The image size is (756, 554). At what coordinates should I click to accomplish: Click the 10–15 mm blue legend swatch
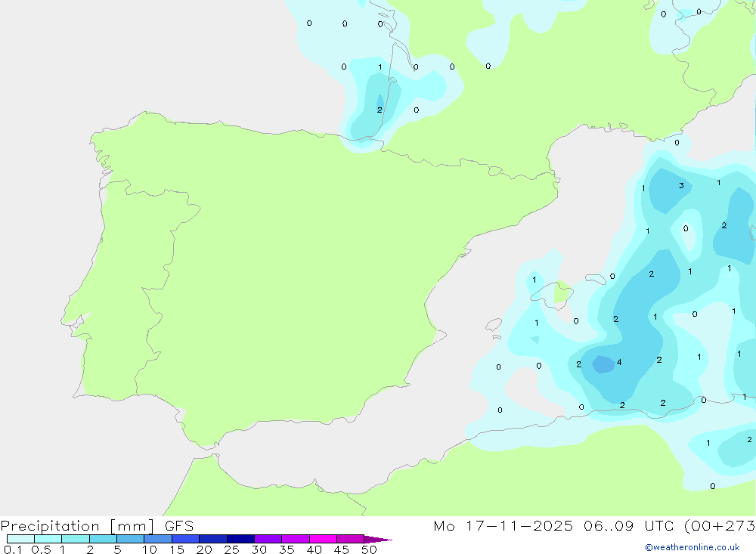coord(158,539)
